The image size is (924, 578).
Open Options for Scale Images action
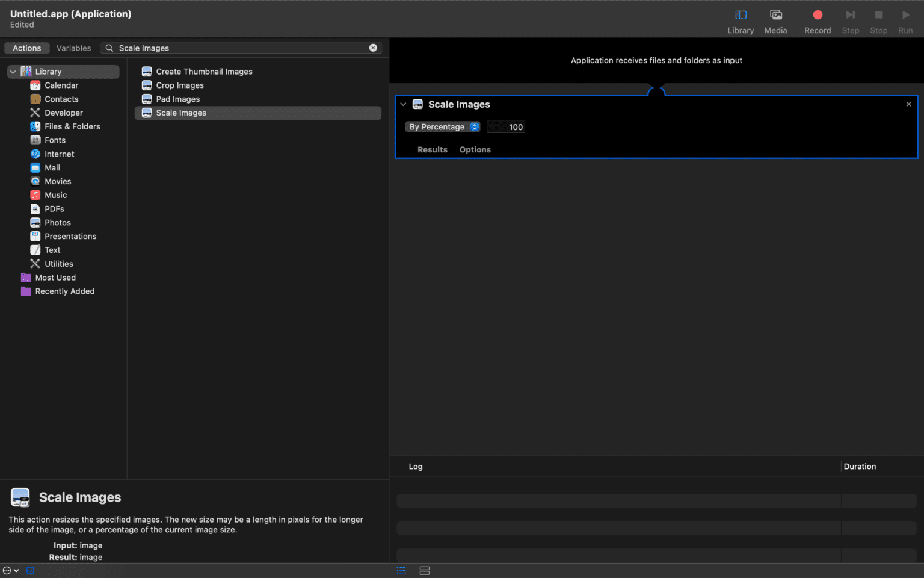click(x=475, y=150)
